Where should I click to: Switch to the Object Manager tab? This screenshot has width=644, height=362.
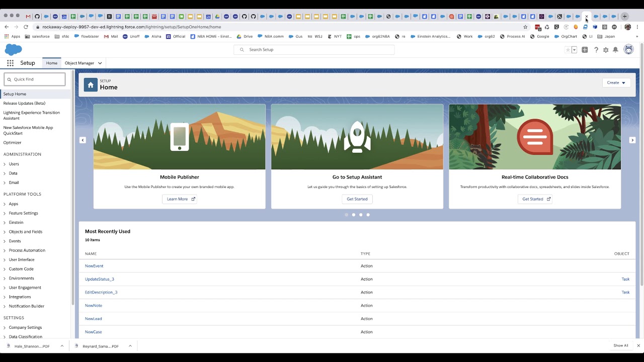click(x=79, y=63)
